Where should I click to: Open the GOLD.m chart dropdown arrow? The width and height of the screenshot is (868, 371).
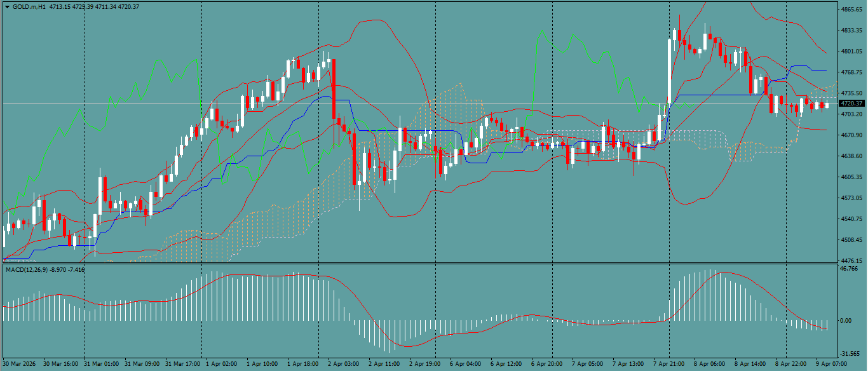coord(8,5)
